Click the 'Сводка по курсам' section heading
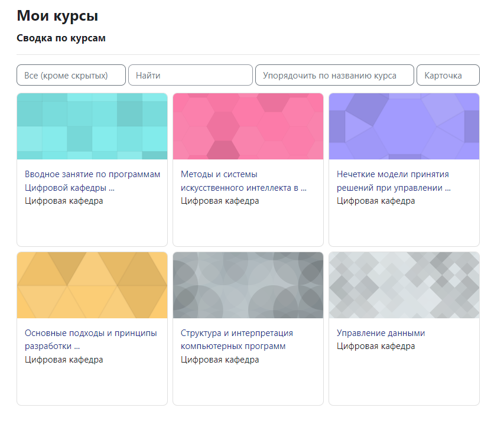The width and height of the screenshot is (504, 424). (61, 38)
